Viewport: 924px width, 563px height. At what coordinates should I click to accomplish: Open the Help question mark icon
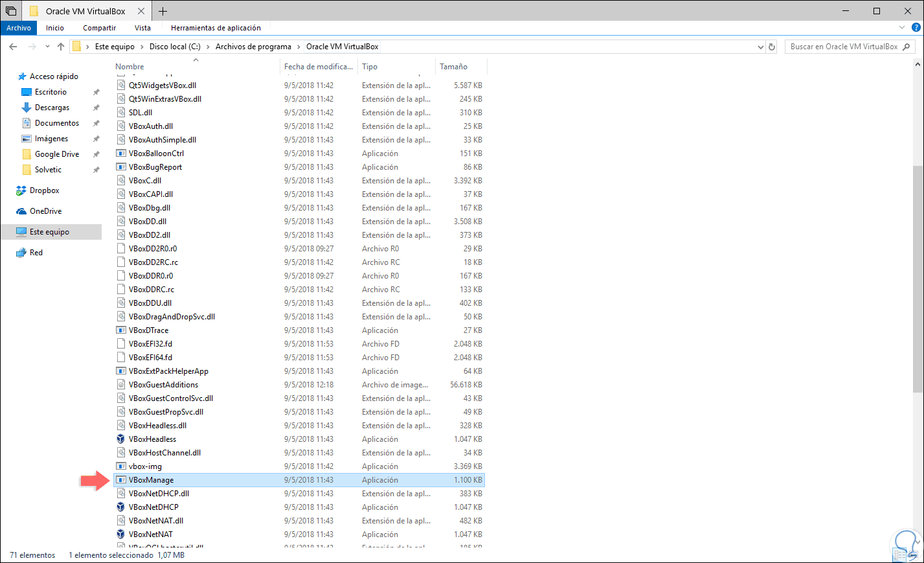916,28
